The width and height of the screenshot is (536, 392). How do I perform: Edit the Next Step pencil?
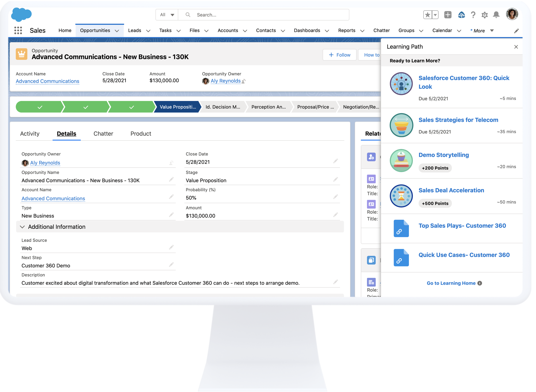coord(171,264)
